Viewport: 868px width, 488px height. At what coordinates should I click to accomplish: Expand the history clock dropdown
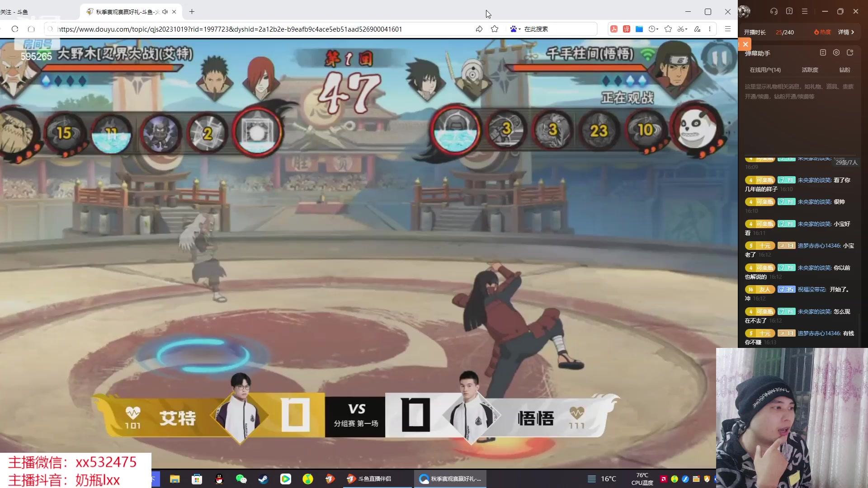pos(653,29)
